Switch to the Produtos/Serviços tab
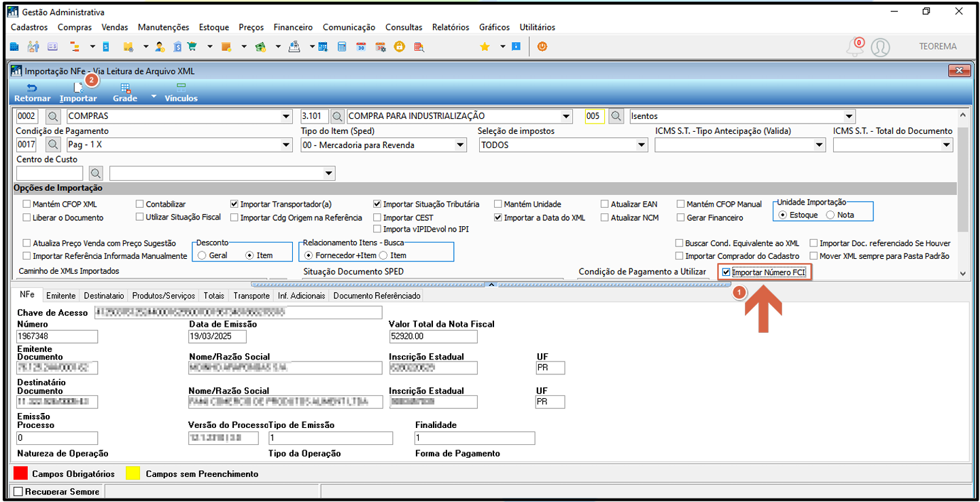This screenshot has height=502, width=980. pyautogui.click(x=164, y=295)
